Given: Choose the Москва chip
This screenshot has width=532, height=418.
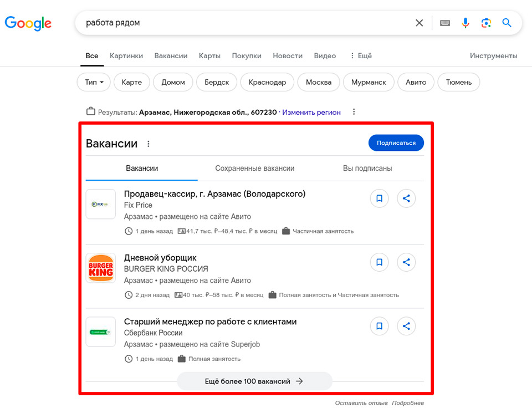Looking at the screenshot, I should [319, 82].
